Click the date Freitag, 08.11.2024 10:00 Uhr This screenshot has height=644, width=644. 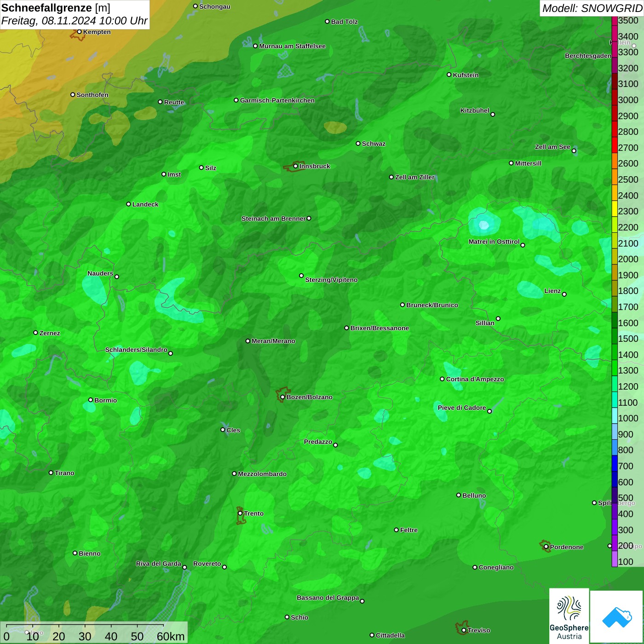(75, 21)
